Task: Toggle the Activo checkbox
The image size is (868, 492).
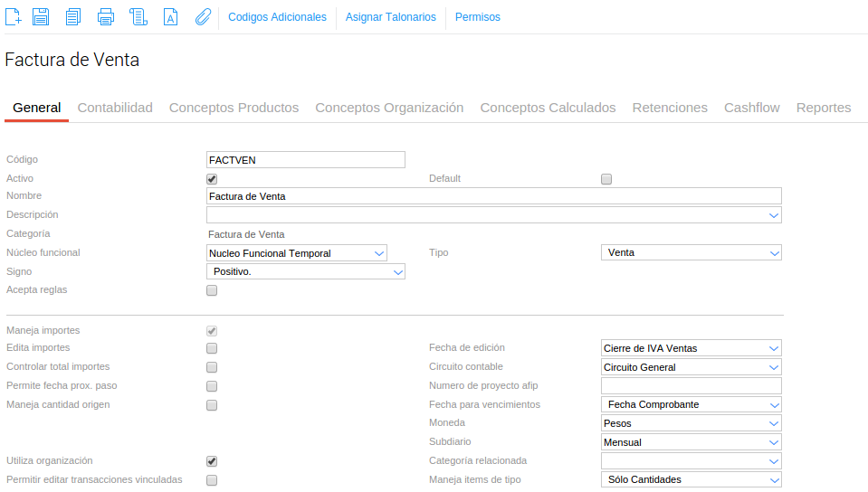Action: (212, 179)
